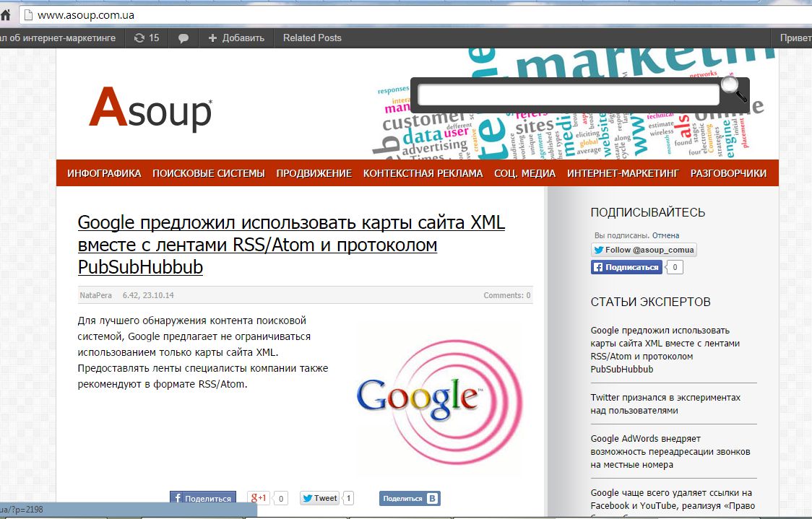Click the Добавить new item button
The height and width of the screenshot is (519, 812).
(x=236, y=38)
